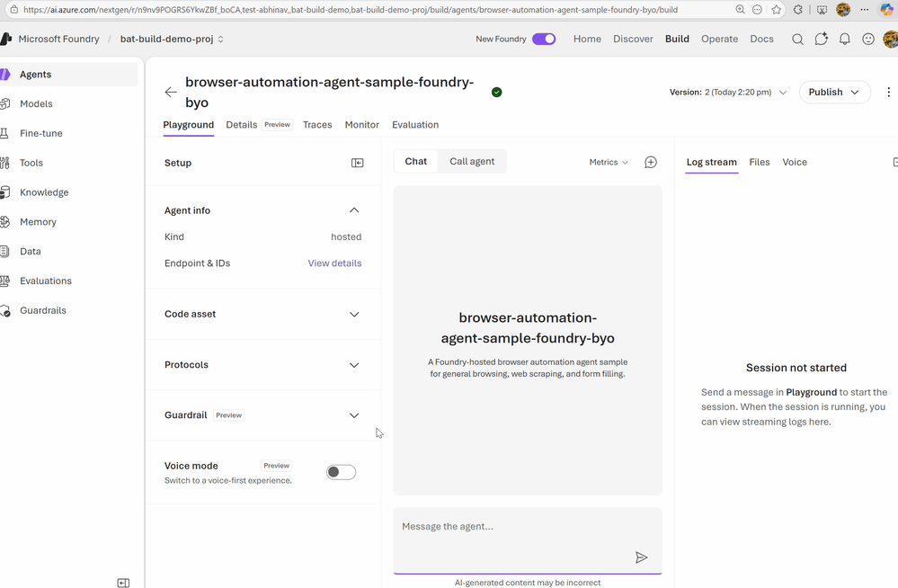Click the 'hosted' Kind value
The image size is (898, 588).
[346, 237]
